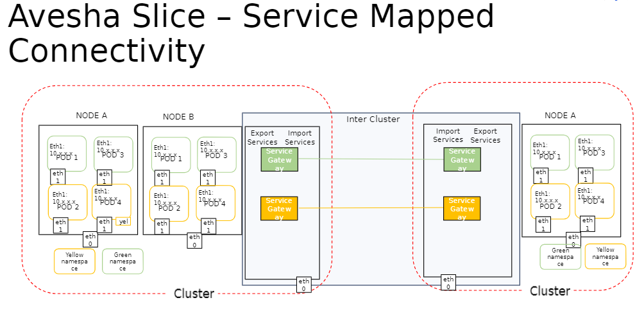The height and width of the screenshot is (309, 644).
Task: Select yellow POD 2 inside NODE B
Action: tap(169, 204)
